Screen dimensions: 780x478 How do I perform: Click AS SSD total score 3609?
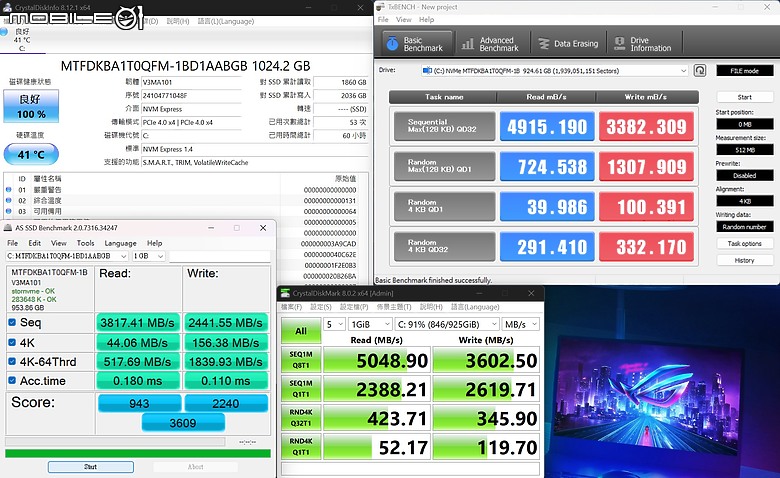pyautogui.click(x=183, y=423)
